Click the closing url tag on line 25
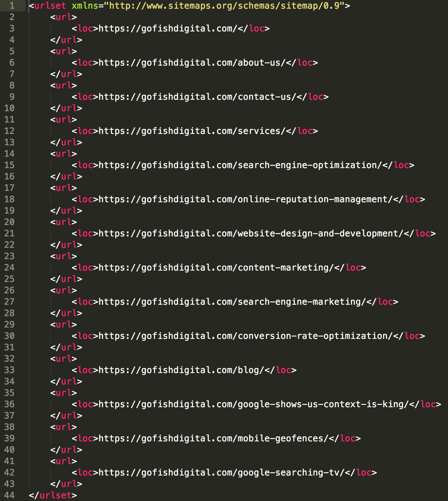 [66, 279]
